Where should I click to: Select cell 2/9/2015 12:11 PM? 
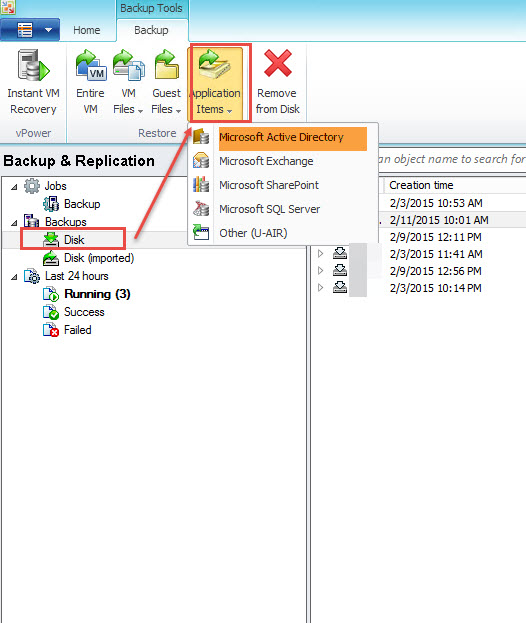pyautogui.click(x=435, y=237)
